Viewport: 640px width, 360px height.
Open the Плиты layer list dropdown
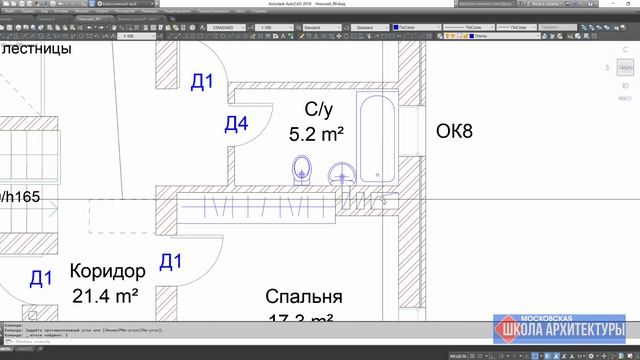pyautogui.click(x=493, y=36)
